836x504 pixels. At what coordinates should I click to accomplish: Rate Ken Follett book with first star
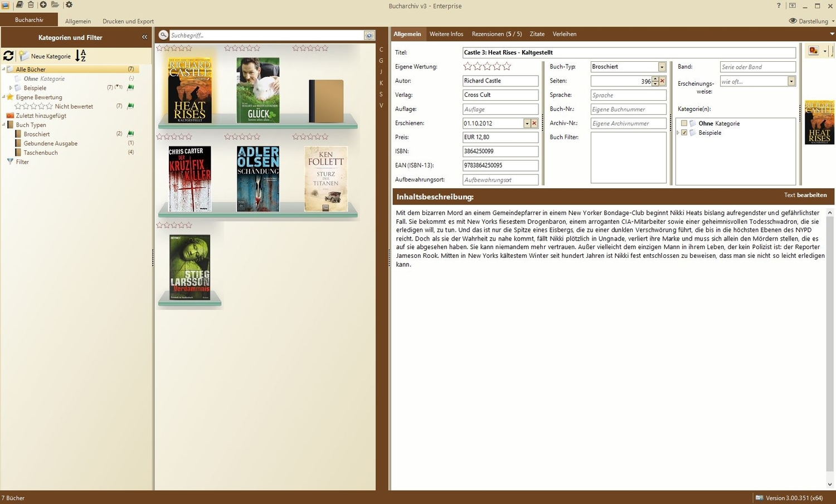(296, 136)
